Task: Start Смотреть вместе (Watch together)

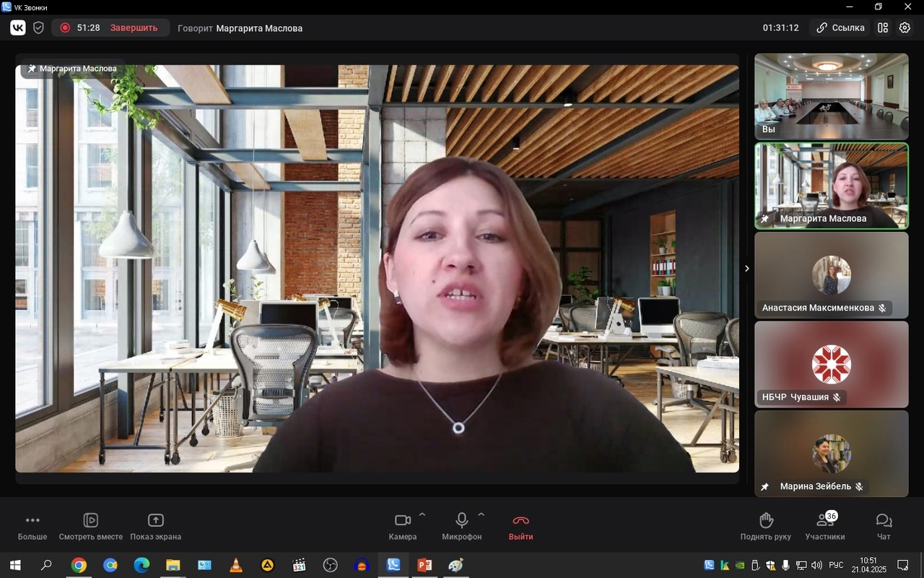Action: (91, 527)
